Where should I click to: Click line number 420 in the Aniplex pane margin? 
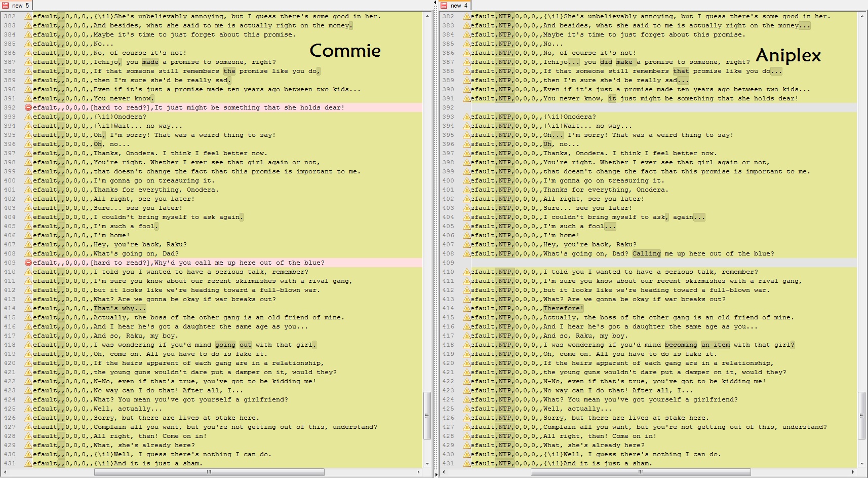click(448, 363)
